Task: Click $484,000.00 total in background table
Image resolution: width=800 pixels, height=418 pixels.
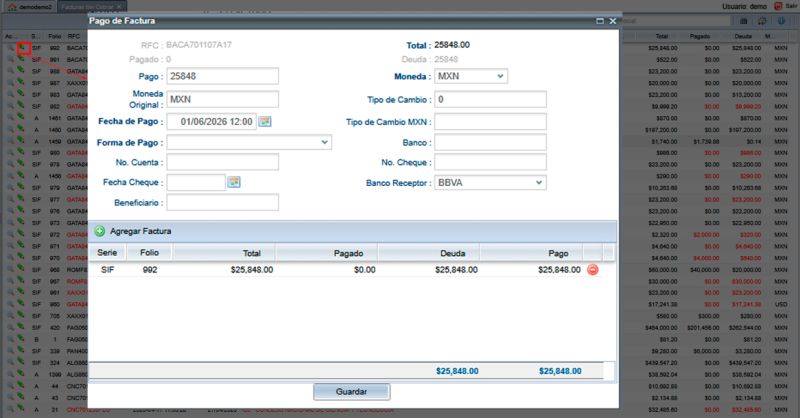Action: point(661,328)
